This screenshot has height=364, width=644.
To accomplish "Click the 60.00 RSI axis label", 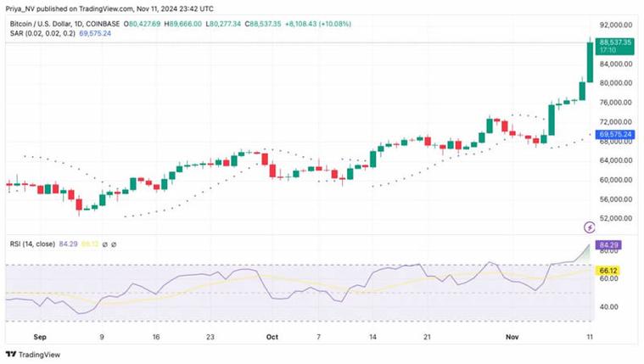I will tap(608, 278).
